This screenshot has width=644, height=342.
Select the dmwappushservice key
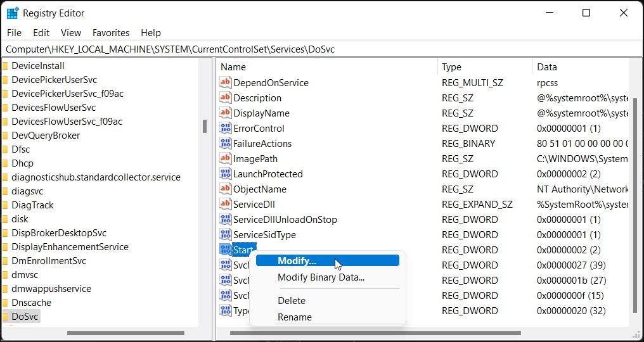point(51,289)
